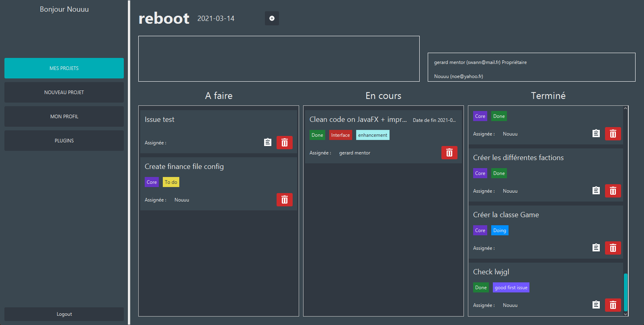The image size is (644, 325).
Task: Select the Interface label on JavaFX card
Action: [340, 135]
